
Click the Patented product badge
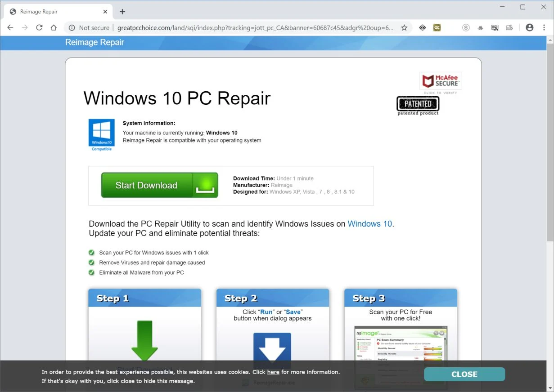[x=418, y=106]
